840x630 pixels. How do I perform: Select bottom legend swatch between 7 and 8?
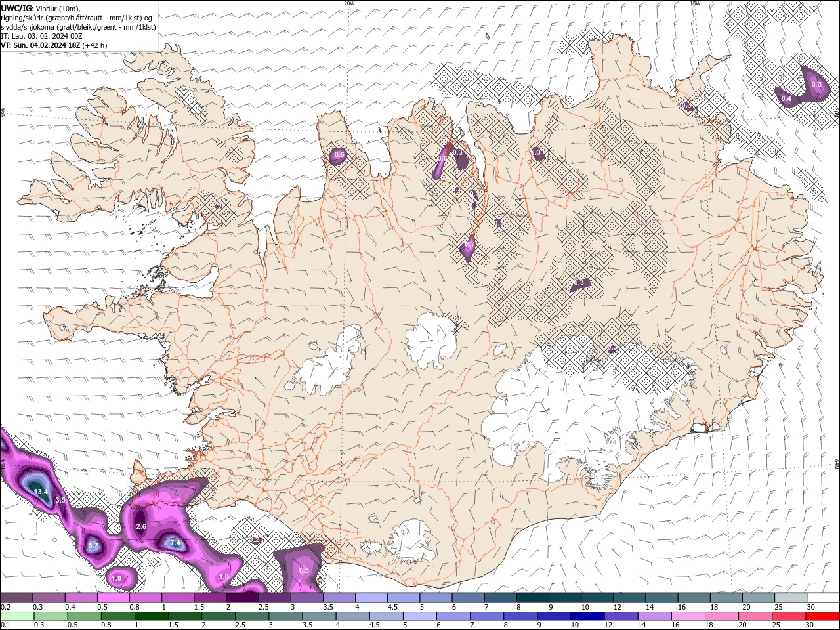coord(486,616)
